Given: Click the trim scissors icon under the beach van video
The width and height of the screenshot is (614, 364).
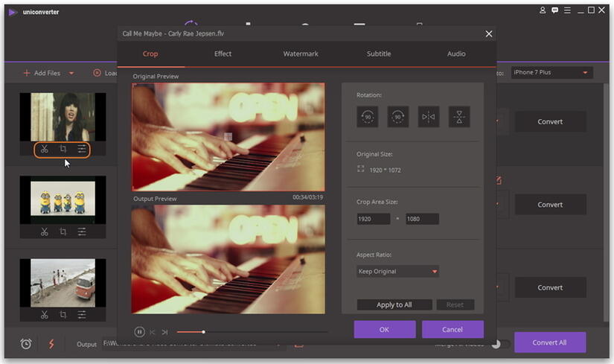Looking at the screenshot, I should (x=44, y=315).
